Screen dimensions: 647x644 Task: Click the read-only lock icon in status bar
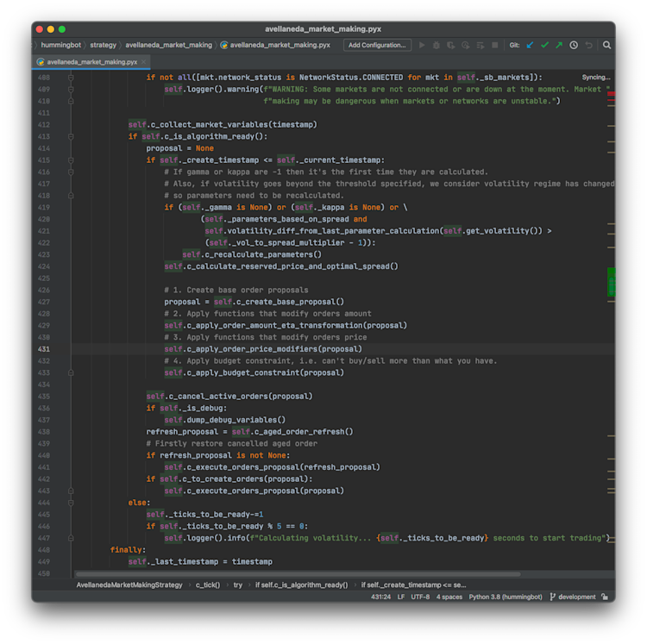click(x=605, y=597)
